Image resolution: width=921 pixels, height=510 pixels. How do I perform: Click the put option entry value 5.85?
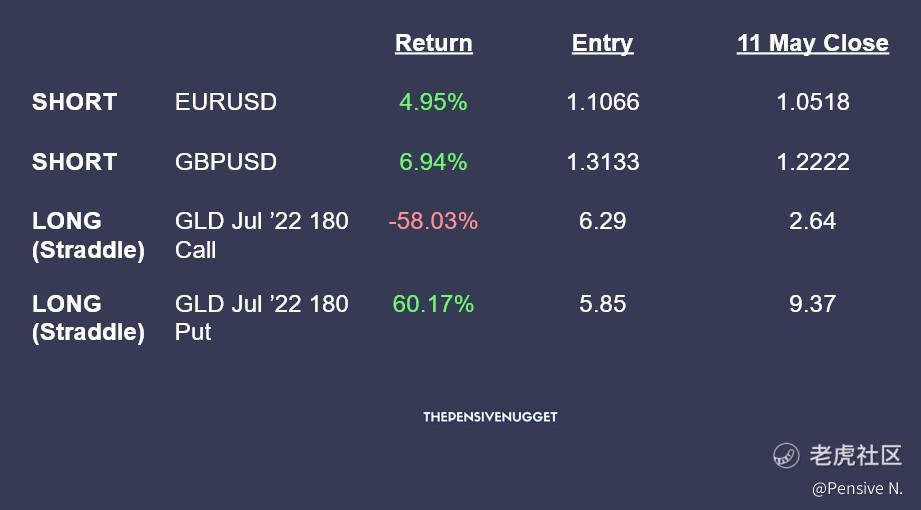coord(603,304)
